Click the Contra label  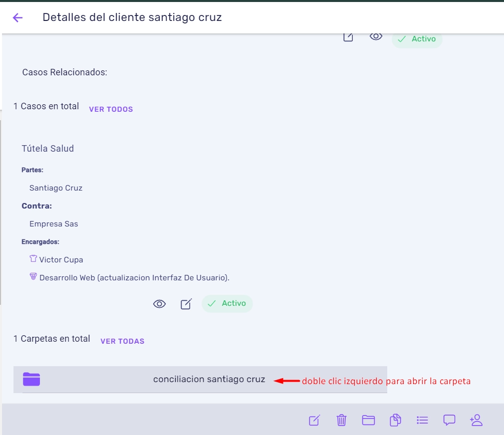tap(36, 206)
